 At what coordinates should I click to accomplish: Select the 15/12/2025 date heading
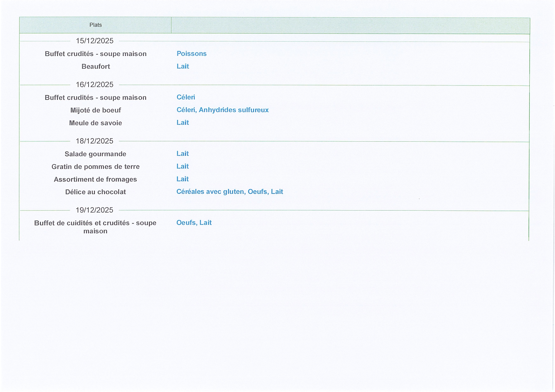[x=95, y=41]
